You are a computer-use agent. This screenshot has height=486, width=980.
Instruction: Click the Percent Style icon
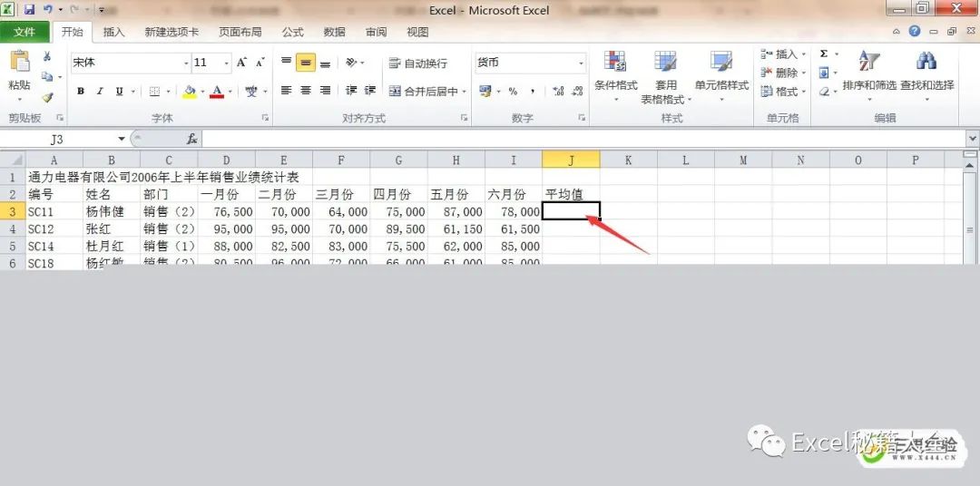[x=513, y=92]
